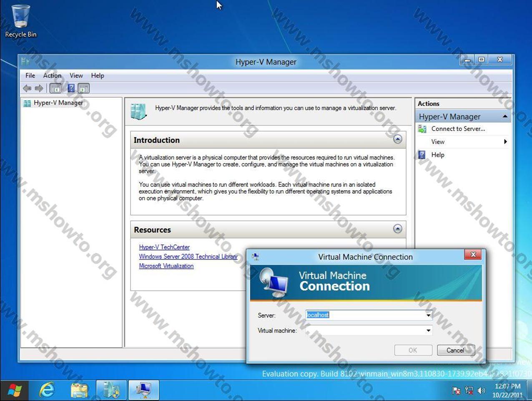Close the Virtual Machine Connection dialog
The height and width of the screenshot is (401, 532).
point(473,255)
